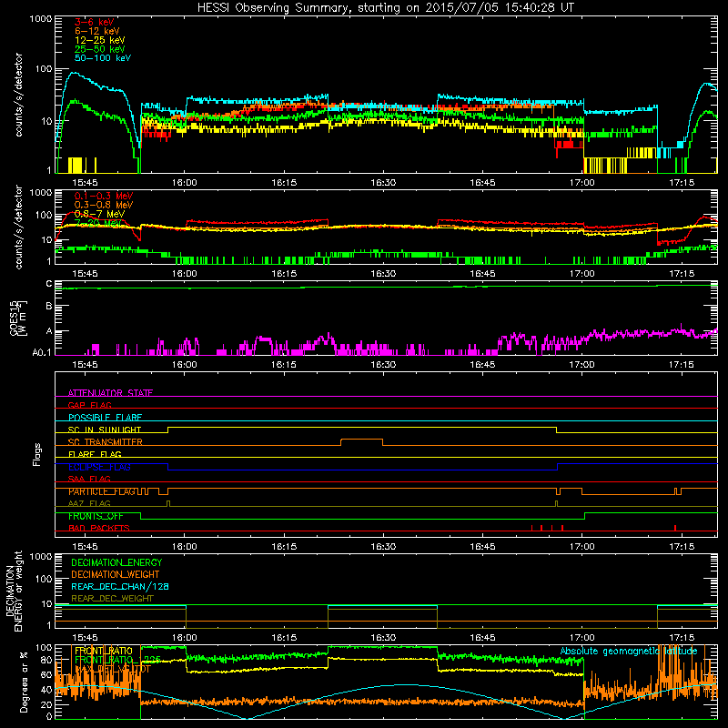Click the A0.1 label on GOES axis
Viewport: 728px width, 728px height.
(x=42, y=353)
